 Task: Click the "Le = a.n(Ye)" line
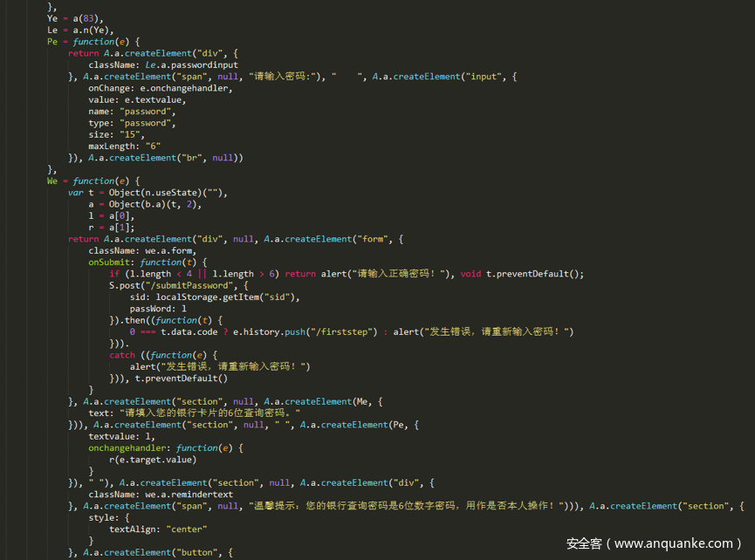click(80, 30)
